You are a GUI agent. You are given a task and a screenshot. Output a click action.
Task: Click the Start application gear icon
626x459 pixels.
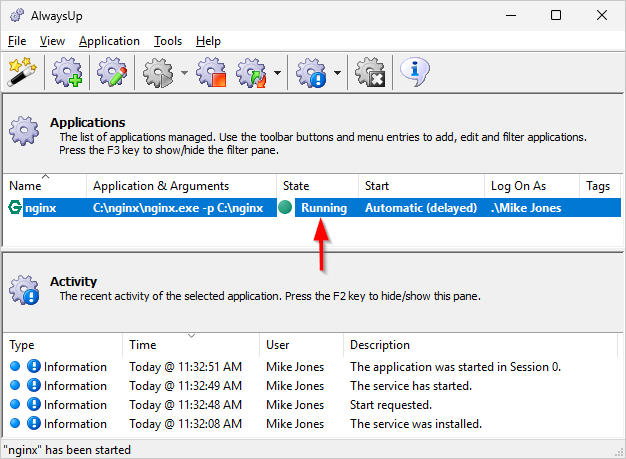coord(158,72)
